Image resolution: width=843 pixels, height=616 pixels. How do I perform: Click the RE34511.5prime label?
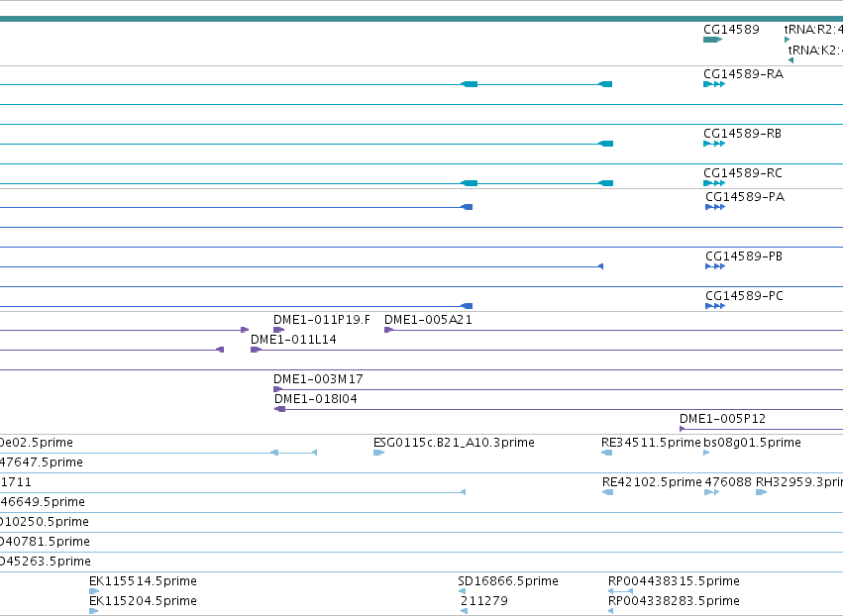tap(651, 443)
